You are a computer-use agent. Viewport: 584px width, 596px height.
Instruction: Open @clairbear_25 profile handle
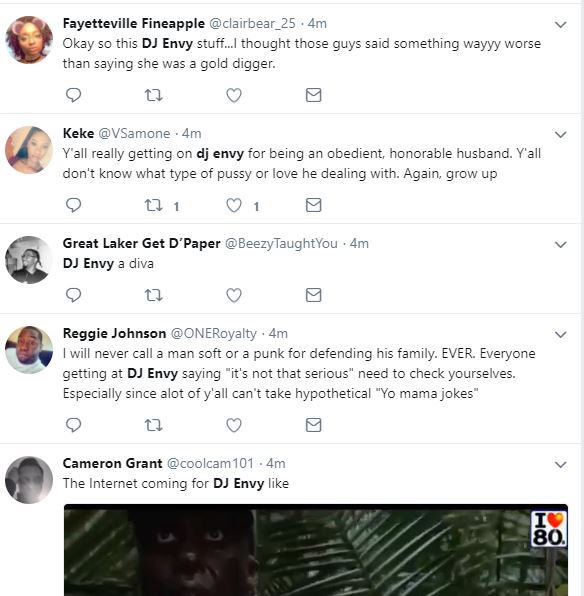tap(252, 24)
